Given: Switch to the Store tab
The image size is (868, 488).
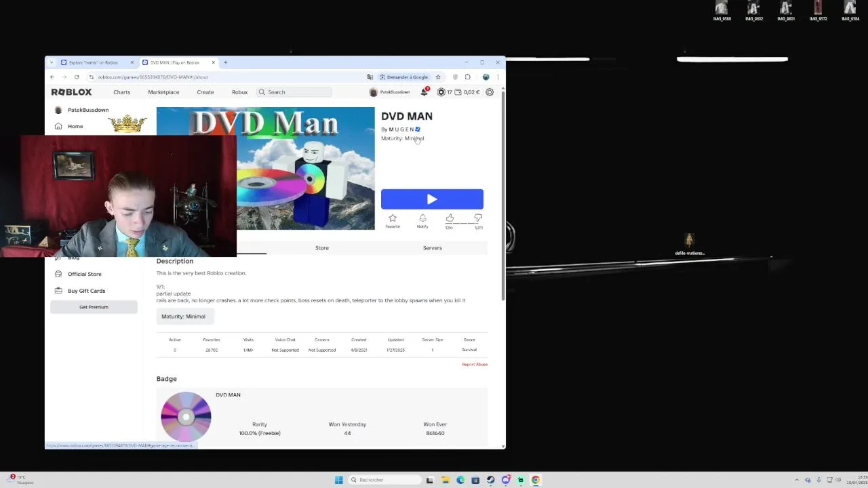Looking at the screenshot, I should 322,248.
